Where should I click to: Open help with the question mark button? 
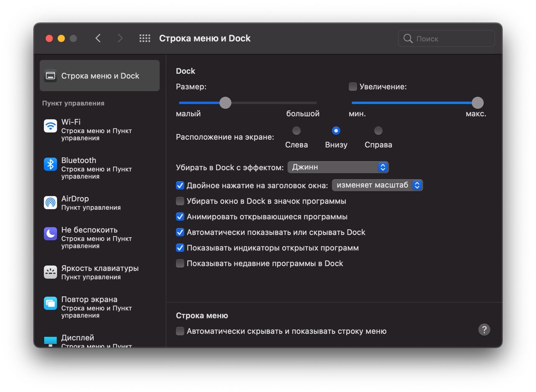pyautogui.click(x=484, y=330)
